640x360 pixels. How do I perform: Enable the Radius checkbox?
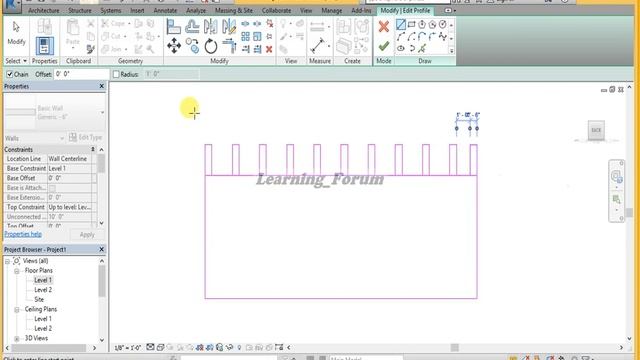tap(116, 74)
